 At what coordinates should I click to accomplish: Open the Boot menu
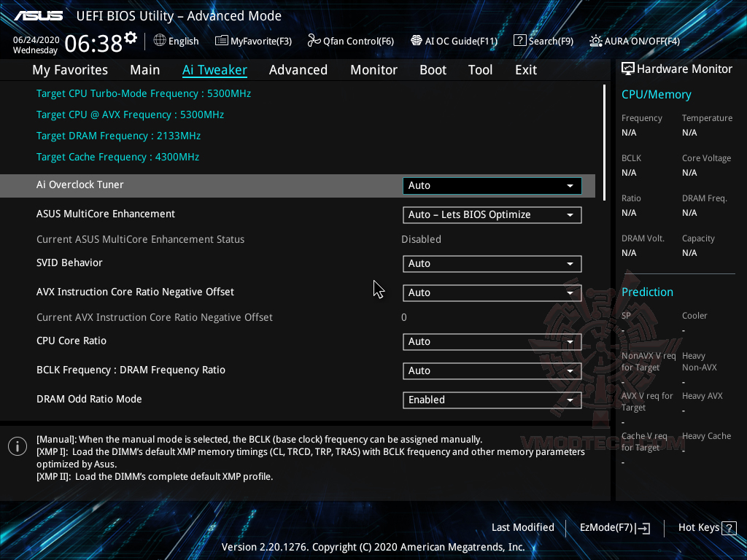click(x=433, y=69)
